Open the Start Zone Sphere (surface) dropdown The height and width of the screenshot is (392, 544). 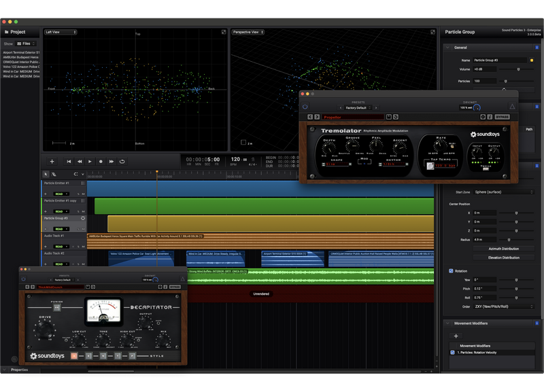(x=504, y=192)
